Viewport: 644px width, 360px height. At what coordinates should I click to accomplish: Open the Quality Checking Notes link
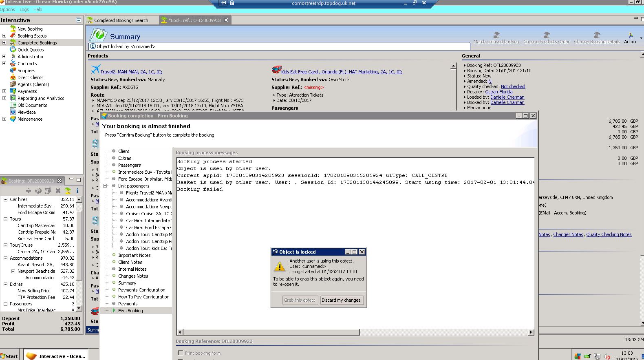tap(609, 234)
